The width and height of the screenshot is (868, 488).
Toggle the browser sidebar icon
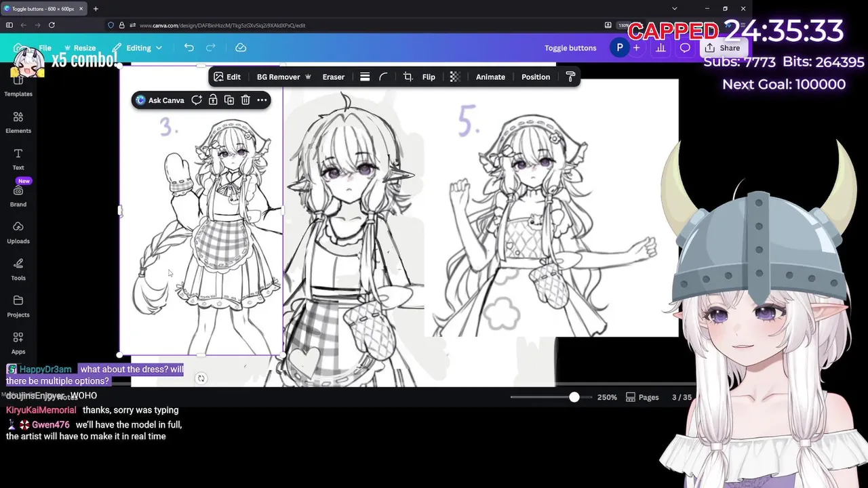(9, 25)
